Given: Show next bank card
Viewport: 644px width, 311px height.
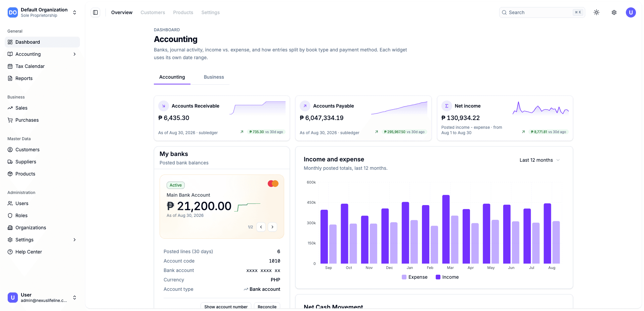Looking at the screenshot, I should pos(272,227).
